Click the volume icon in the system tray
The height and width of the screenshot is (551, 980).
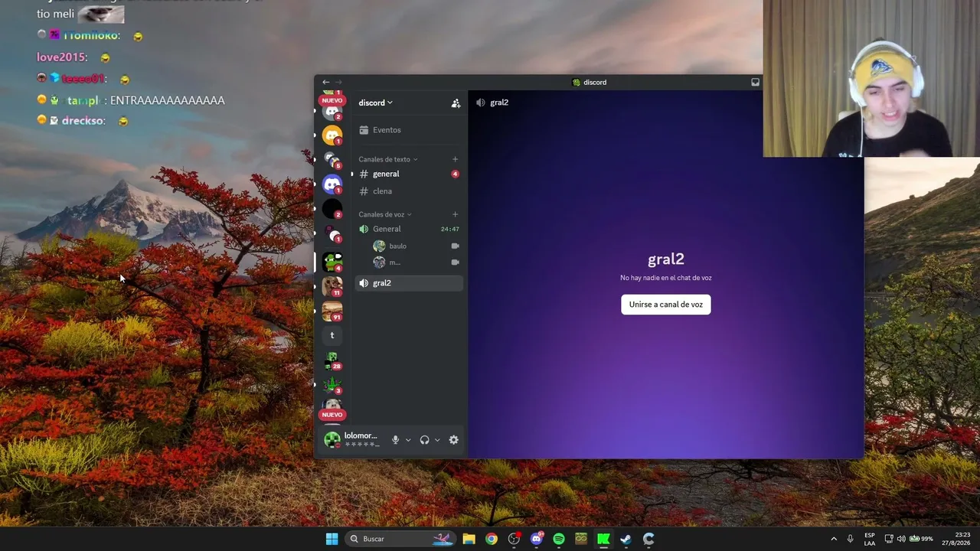point(901,539)
